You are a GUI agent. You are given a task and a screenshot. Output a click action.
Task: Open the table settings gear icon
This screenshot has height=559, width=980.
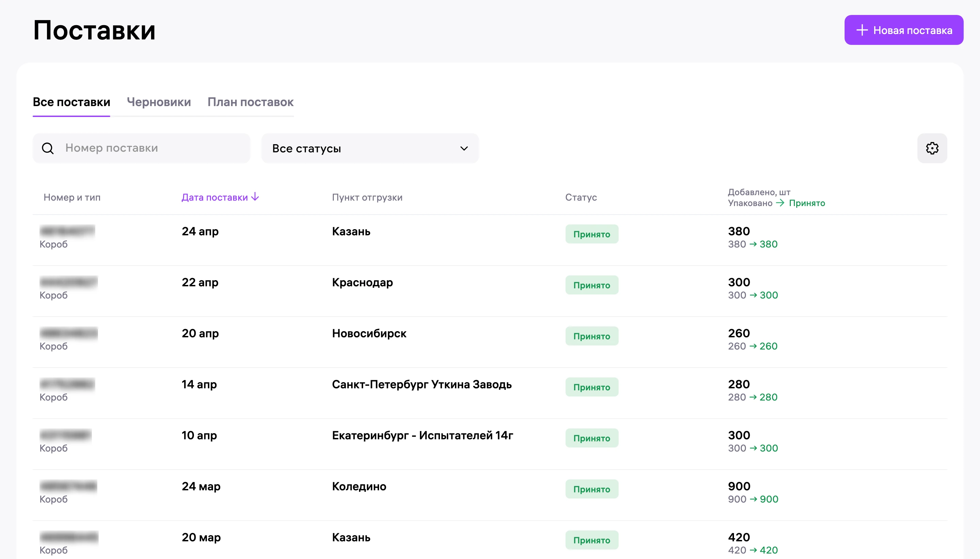[x=932, y=148]
